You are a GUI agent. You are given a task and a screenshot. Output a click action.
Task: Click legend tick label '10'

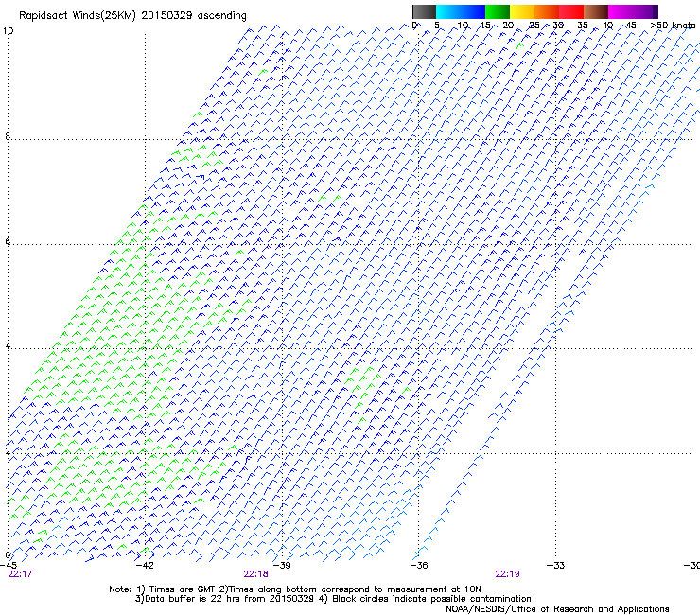pos(463,26)
